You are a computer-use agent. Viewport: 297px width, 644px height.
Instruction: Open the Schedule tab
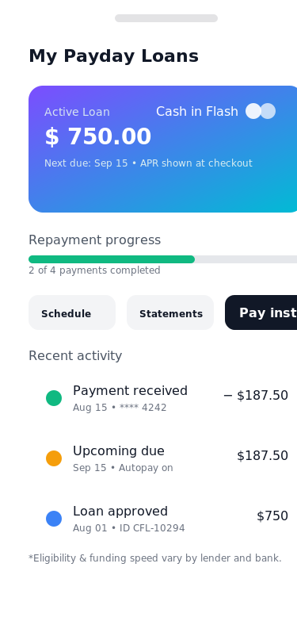click(x=72, y=312)
